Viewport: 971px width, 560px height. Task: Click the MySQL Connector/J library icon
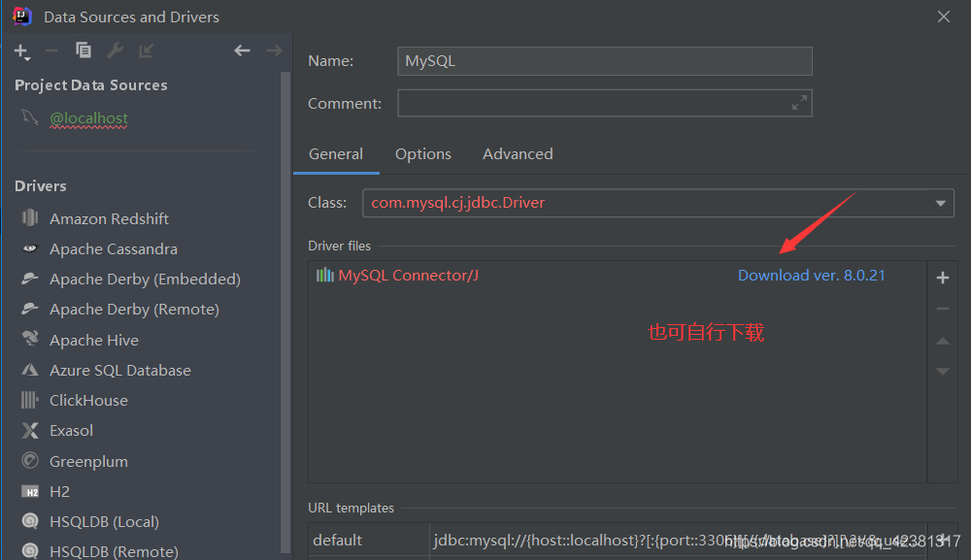[x=324, y=275]
